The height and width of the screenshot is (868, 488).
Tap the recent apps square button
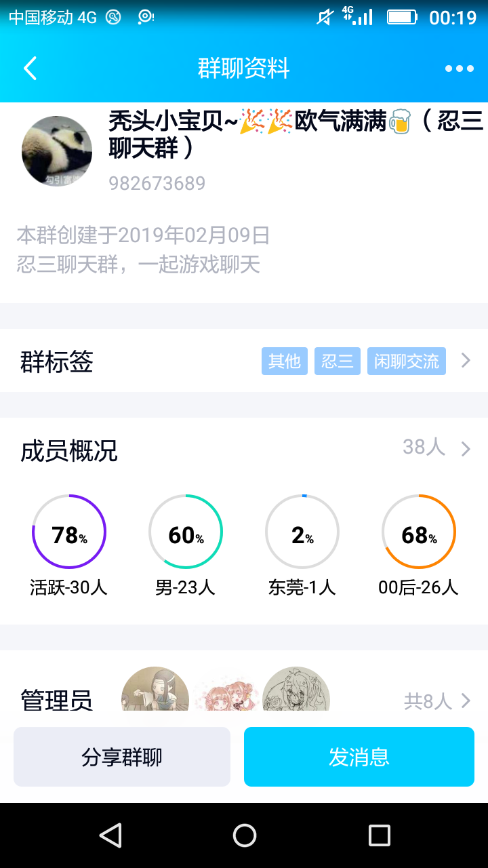point(379,835)
